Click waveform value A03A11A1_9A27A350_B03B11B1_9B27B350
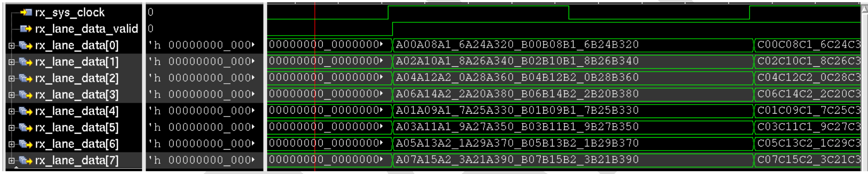This screenshot has height=174, width=868. click(517, 127)
